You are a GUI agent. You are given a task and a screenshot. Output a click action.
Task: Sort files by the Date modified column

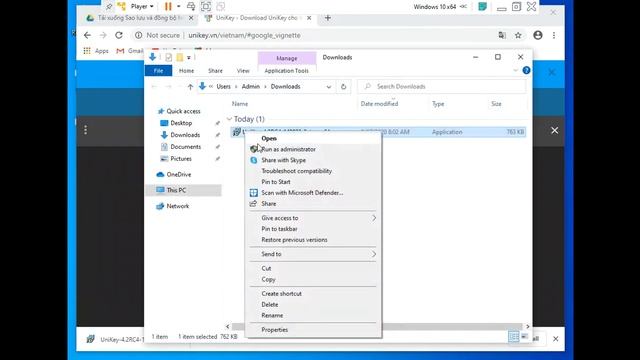pos(379,104)
